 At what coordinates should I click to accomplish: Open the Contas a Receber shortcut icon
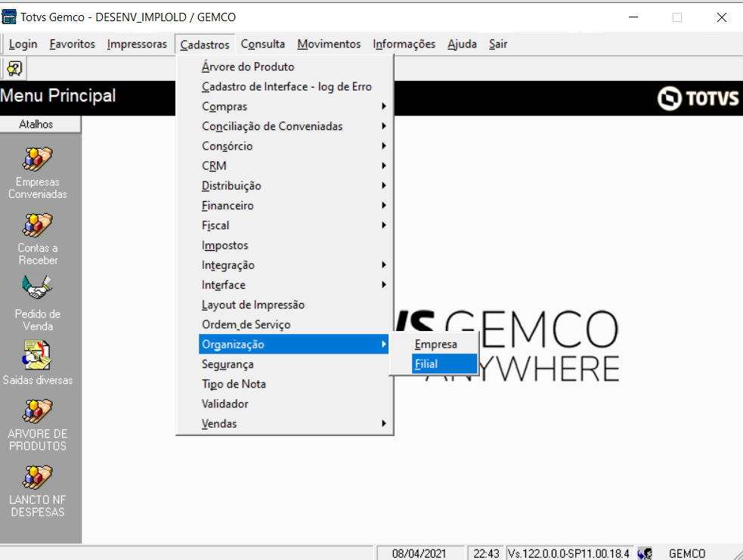(37, 225)
